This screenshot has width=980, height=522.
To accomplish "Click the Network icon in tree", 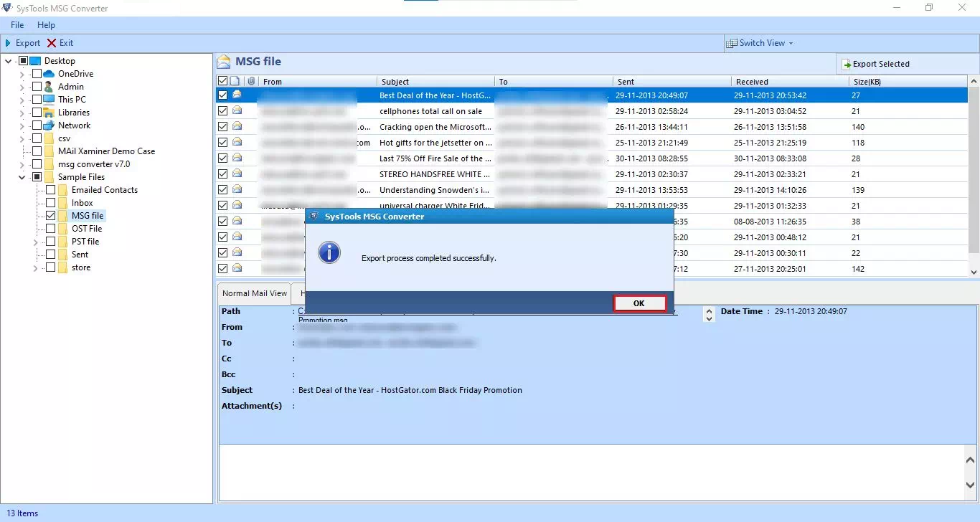I will point(49,125).
